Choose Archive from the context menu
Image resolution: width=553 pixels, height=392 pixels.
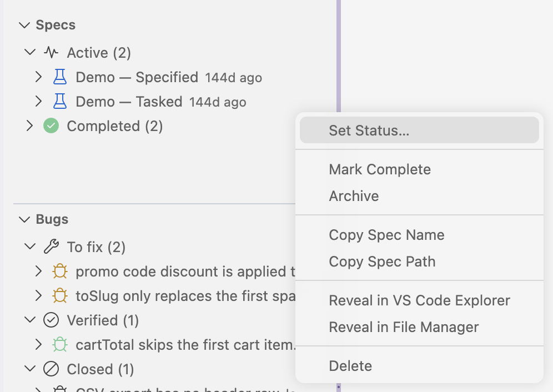pos(419,196)
